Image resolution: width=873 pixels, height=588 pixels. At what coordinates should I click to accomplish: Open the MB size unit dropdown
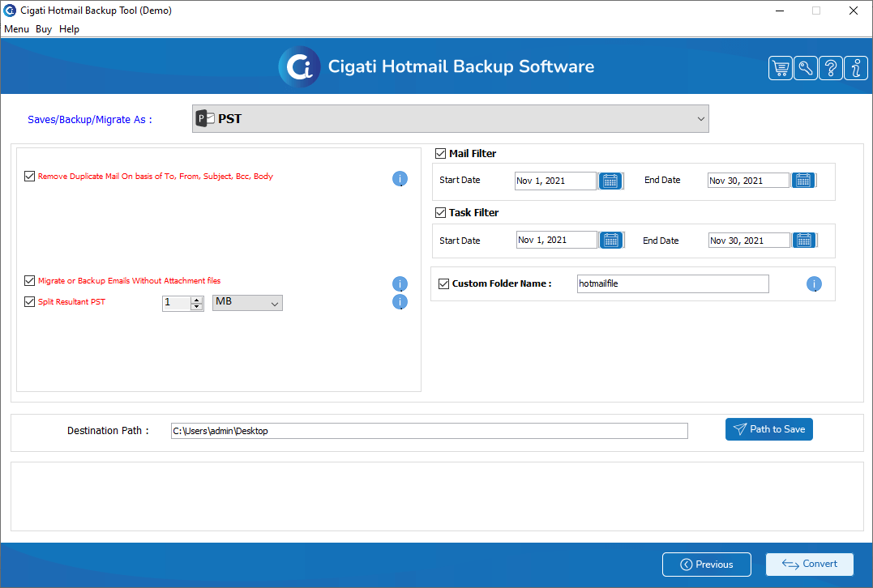pos(248,303)
